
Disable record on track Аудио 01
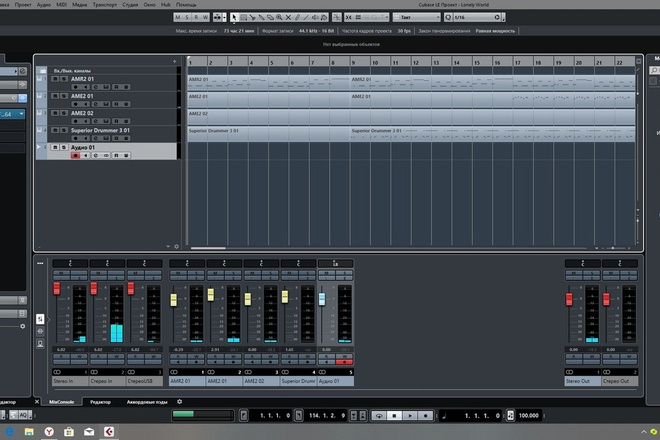click(x=75, y=156)
